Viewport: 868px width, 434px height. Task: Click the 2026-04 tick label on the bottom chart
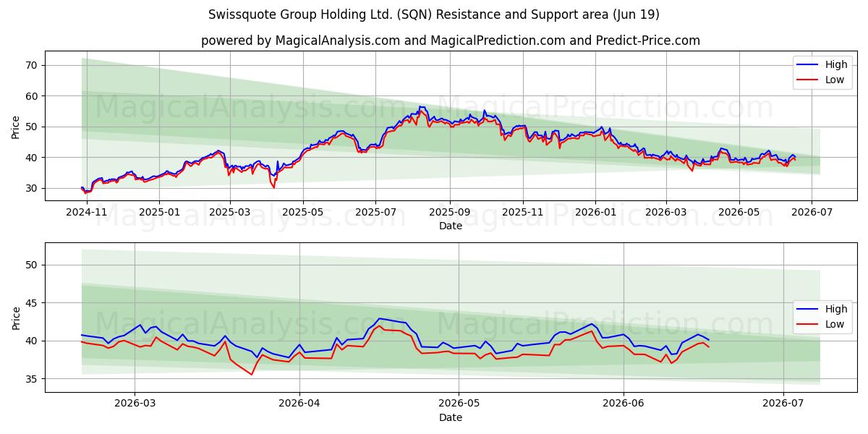pos(299,404)
